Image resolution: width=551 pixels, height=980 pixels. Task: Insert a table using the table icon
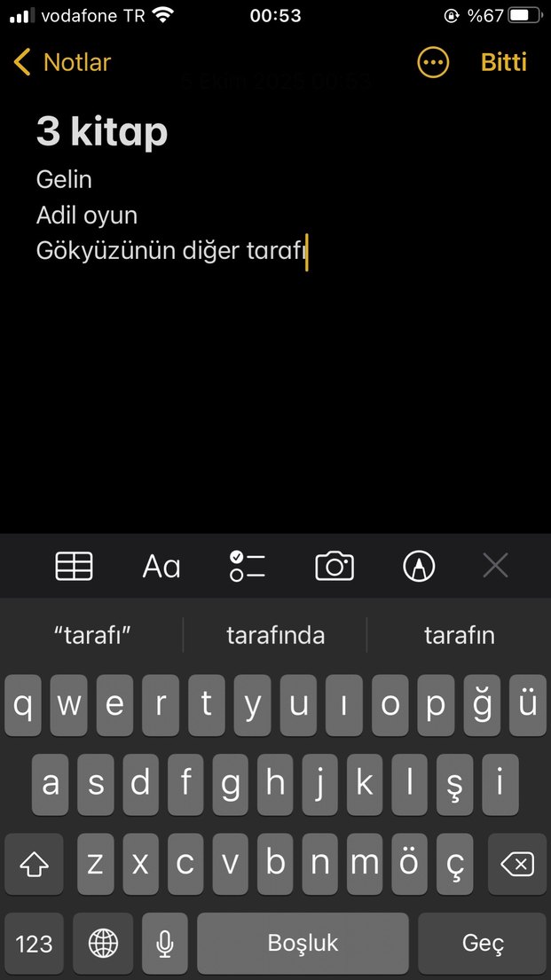[x=74, y=566]
